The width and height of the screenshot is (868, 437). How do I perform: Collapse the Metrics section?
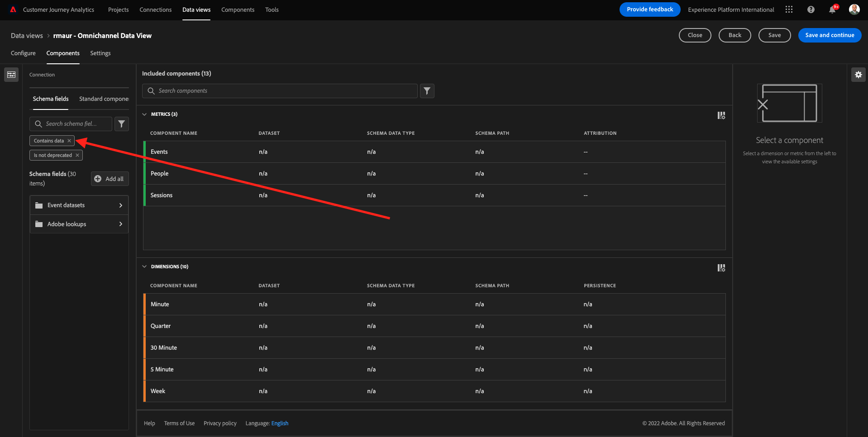144,114
